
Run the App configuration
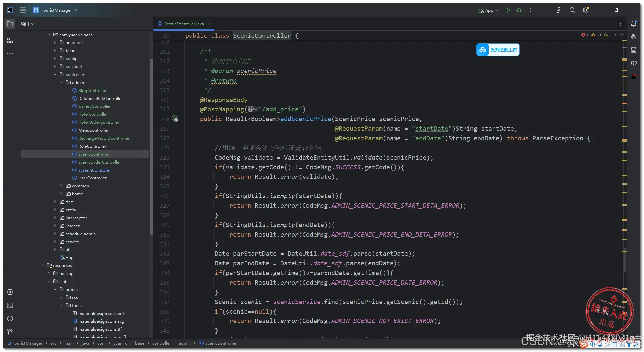(508, 10)
